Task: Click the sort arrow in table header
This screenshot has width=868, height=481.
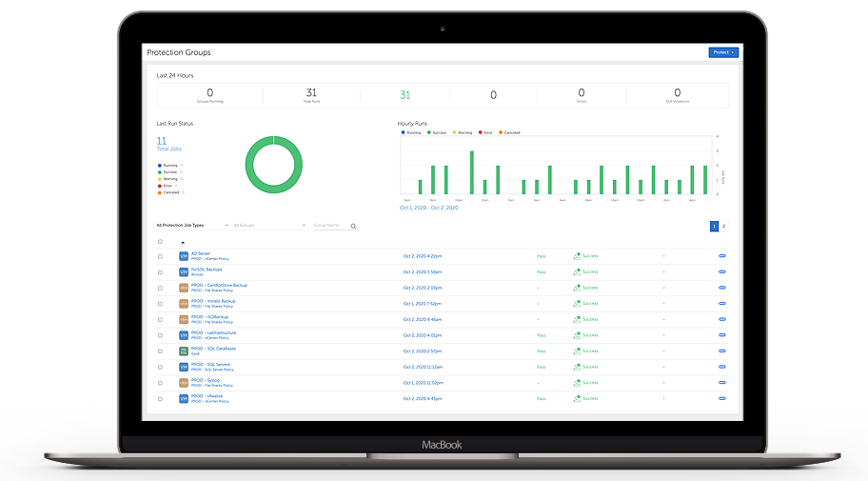Action: tap(183, 242)
